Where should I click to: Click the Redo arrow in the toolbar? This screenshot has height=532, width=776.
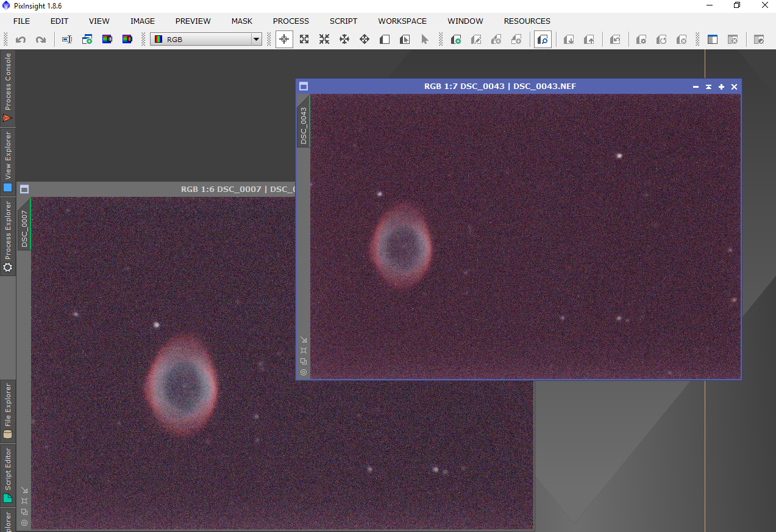(x=41, y=40)
